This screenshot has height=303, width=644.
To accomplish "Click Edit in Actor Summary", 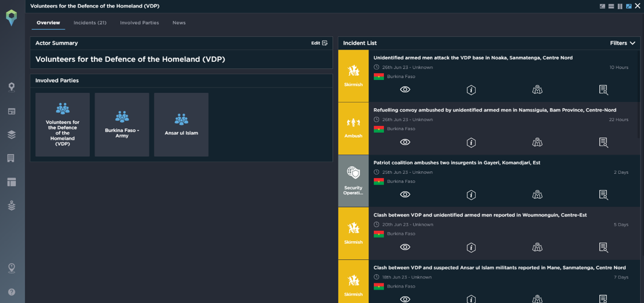I will pos(319,43).
